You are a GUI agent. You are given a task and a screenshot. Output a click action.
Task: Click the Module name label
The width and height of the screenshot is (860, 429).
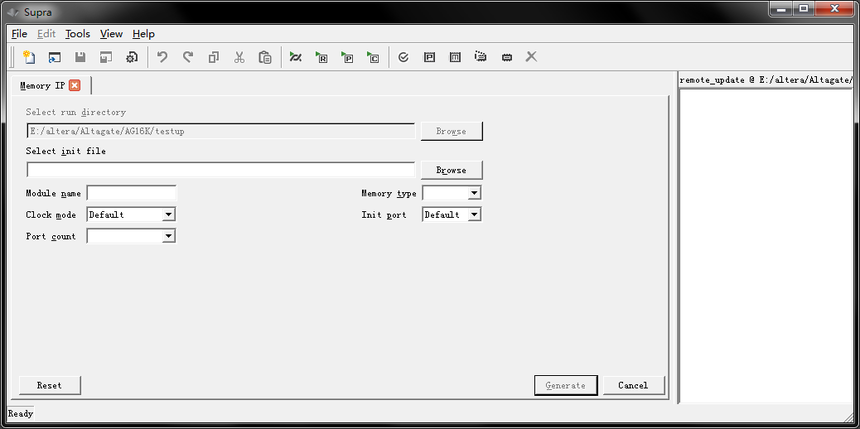(x=53, y=193)
